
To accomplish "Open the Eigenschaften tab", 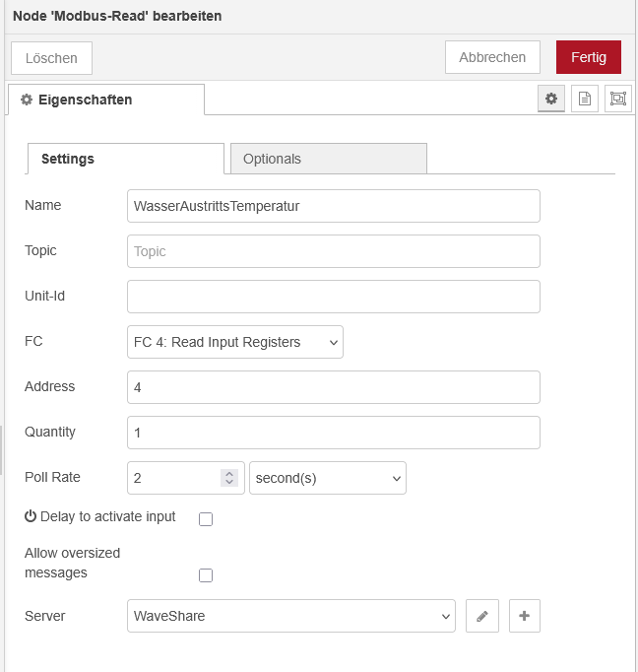I will click(x=106, y=100).
